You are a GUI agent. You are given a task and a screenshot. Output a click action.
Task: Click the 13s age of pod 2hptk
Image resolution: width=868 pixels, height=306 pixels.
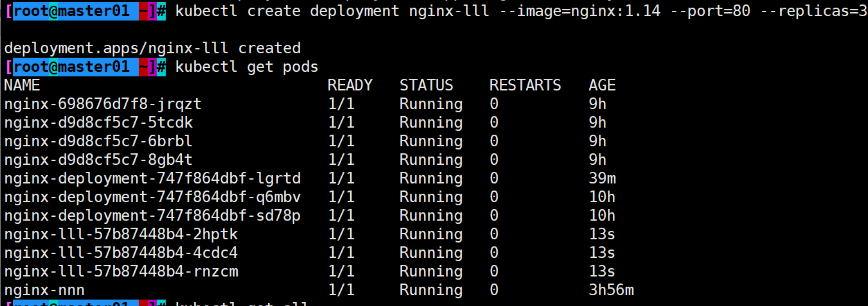pos(602,234)
